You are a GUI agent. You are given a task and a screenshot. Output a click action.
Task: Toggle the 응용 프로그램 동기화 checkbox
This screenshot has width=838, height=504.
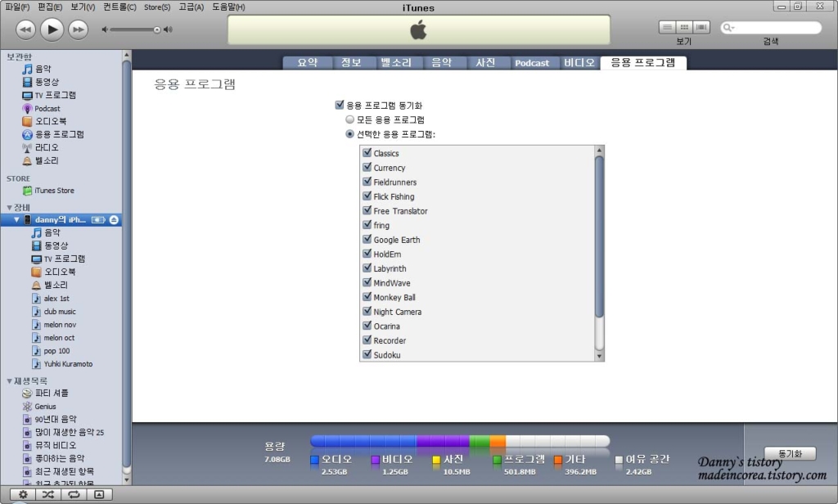(x=340, y=105)
